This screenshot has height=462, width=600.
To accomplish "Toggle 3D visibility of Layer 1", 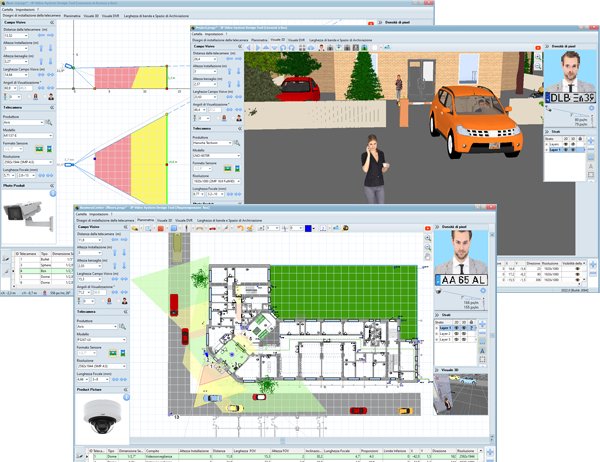I will coord(464,328).
